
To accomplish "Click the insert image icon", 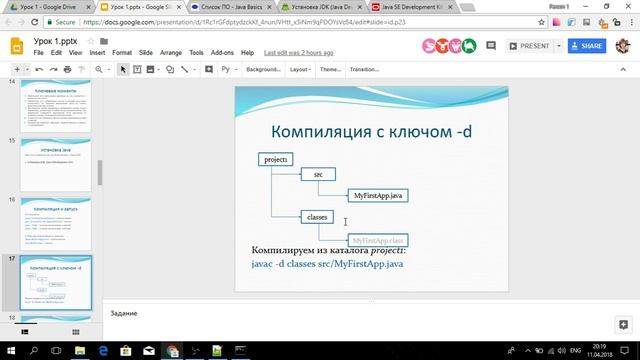I will pyautogui.click(x=150, y=69).
